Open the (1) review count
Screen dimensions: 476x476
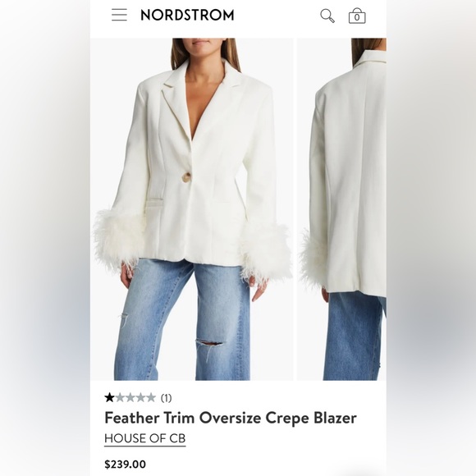point(166,398)
